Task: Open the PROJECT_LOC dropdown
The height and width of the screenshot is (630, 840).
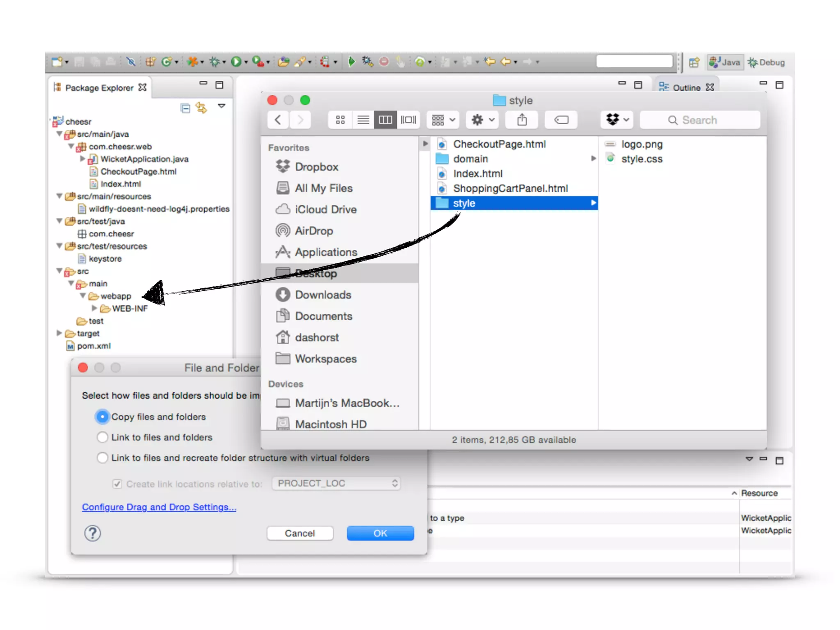Action: click(x=336, y=483)
